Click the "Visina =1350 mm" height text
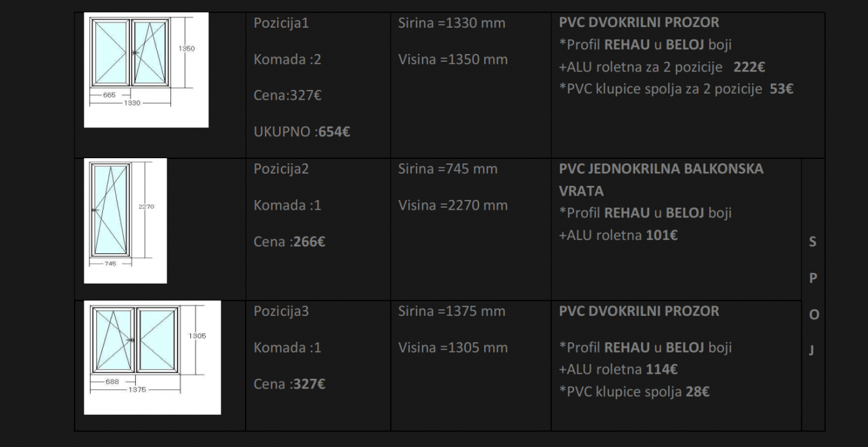This screenshot has height=447, width=868. tap(453, 60)
